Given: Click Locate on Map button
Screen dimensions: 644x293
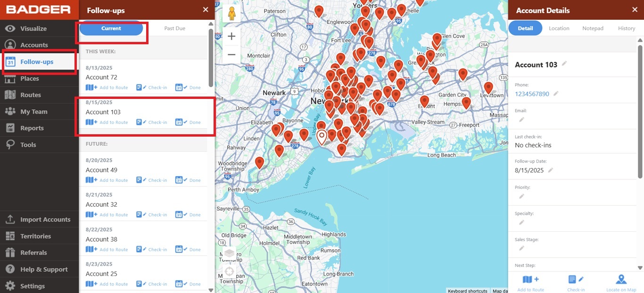Looking at the screenshot, I should click(621, 283).
